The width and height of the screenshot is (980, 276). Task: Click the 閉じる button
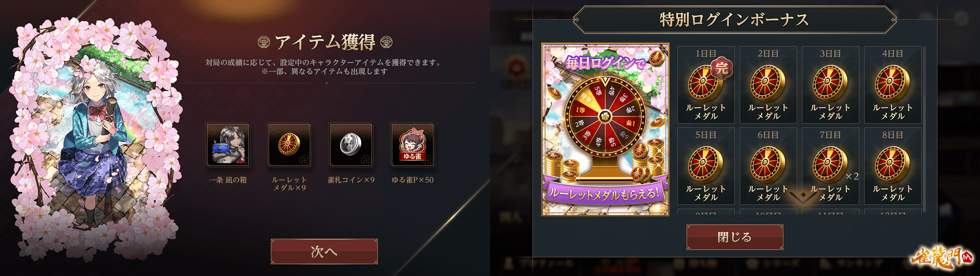735,237
